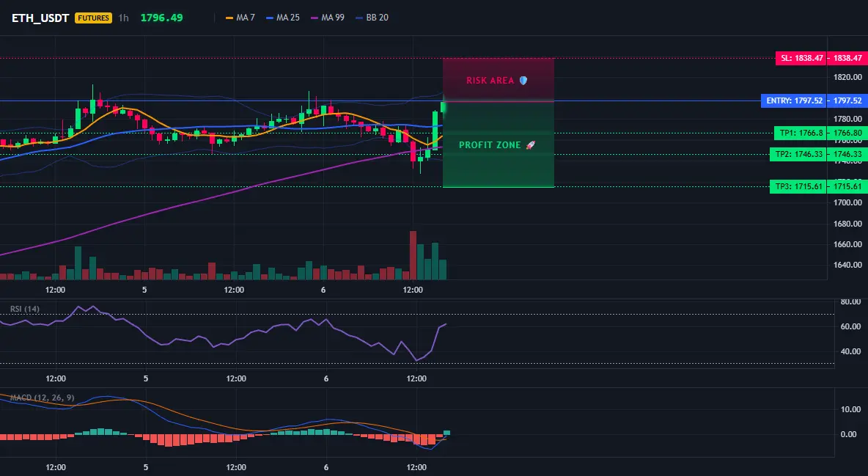Click the ENTRY: 1797.52 label

[x=794, y=101]
